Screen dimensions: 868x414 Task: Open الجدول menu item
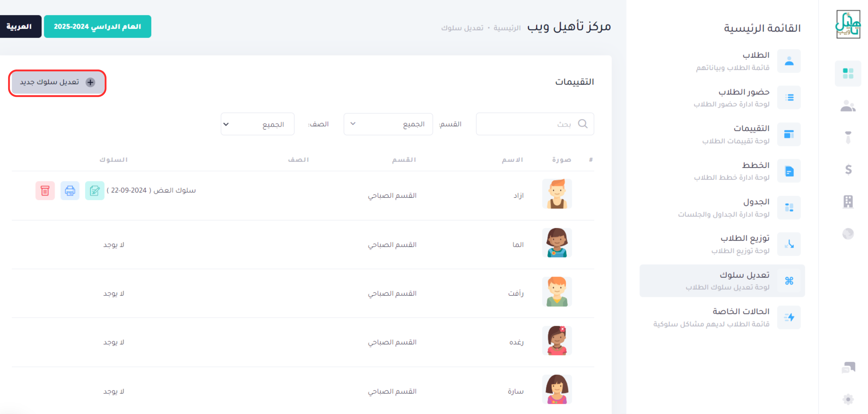[x=722, y=208]
